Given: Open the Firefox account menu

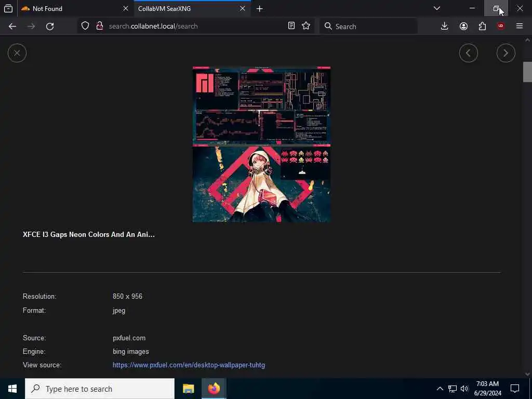Looking at the screenshot, I should pyautogui.click(x=463, y=26).
